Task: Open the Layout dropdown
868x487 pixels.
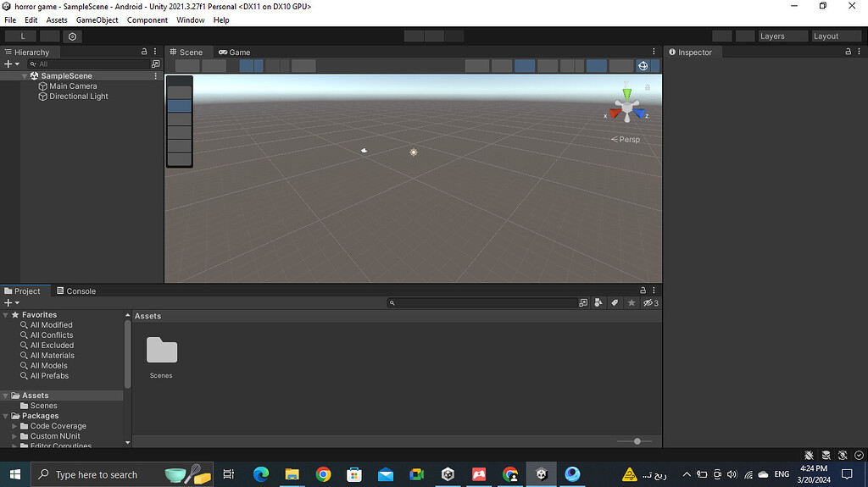Action: click(x=837, y=36)
